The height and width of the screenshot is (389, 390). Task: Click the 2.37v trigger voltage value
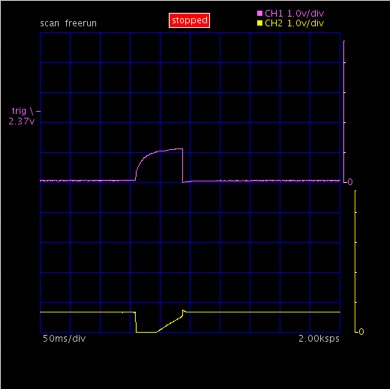21,122
